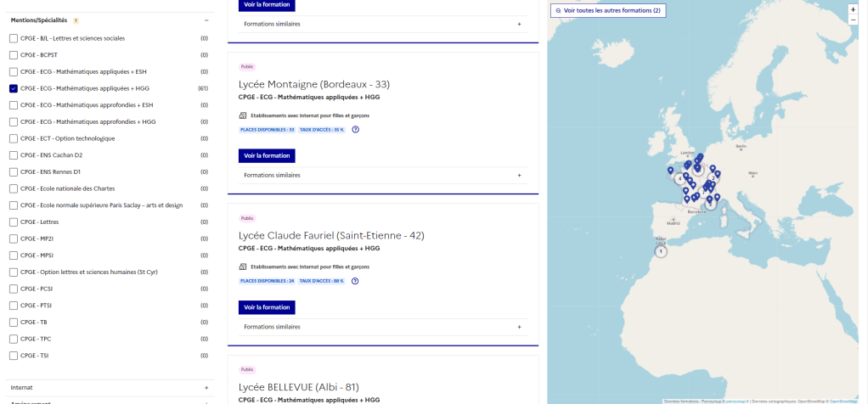The width and height of the screenshot is (868, 404).
Task: Open Voir la formation for Lycée Montaigne
Action: click(x=267, y=156)
